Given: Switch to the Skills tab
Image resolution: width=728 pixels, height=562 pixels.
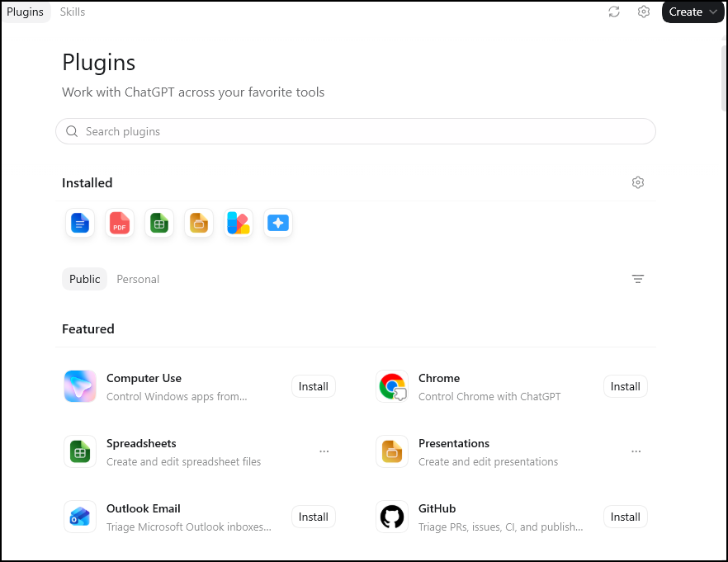Looking at the screenshot, I should (x=73, y=12).
